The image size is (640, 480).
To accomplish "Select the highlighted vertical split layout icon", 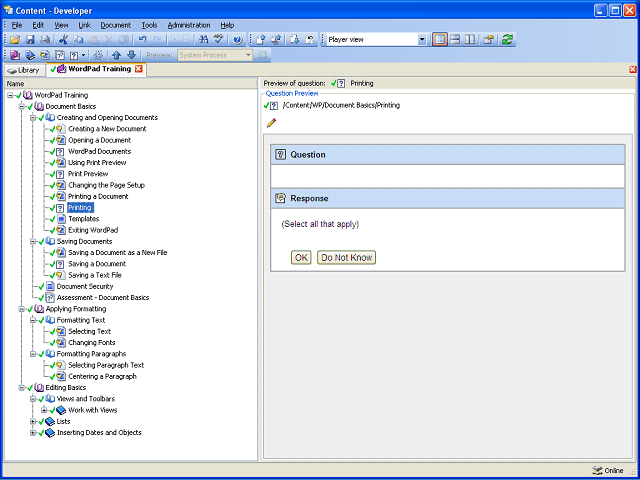I will click(x=440, y=40).
